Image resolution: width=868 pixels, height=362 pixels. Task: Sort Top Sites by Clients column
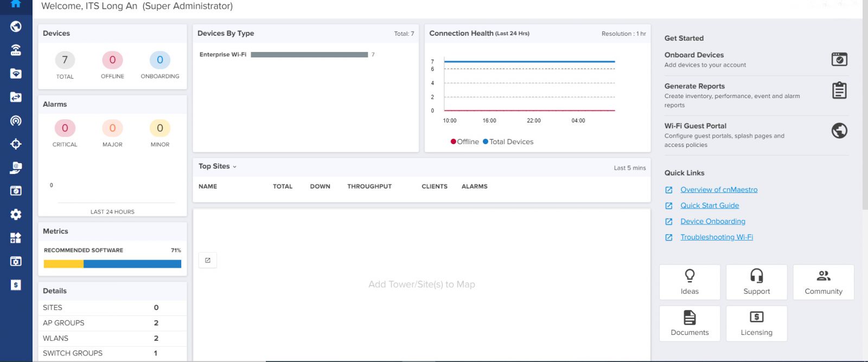point(435,186)
